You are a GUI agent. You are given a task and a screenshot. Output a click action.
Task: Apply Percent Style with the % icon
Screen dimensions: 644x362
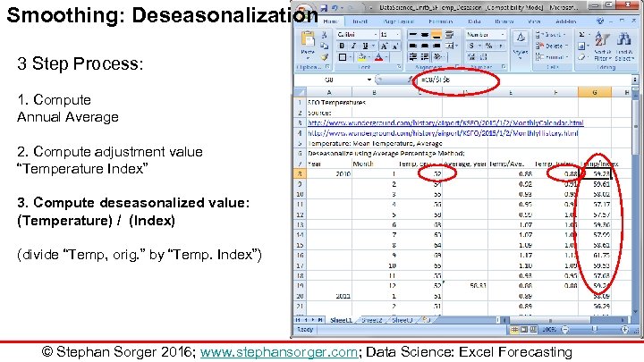pos(488,46)
